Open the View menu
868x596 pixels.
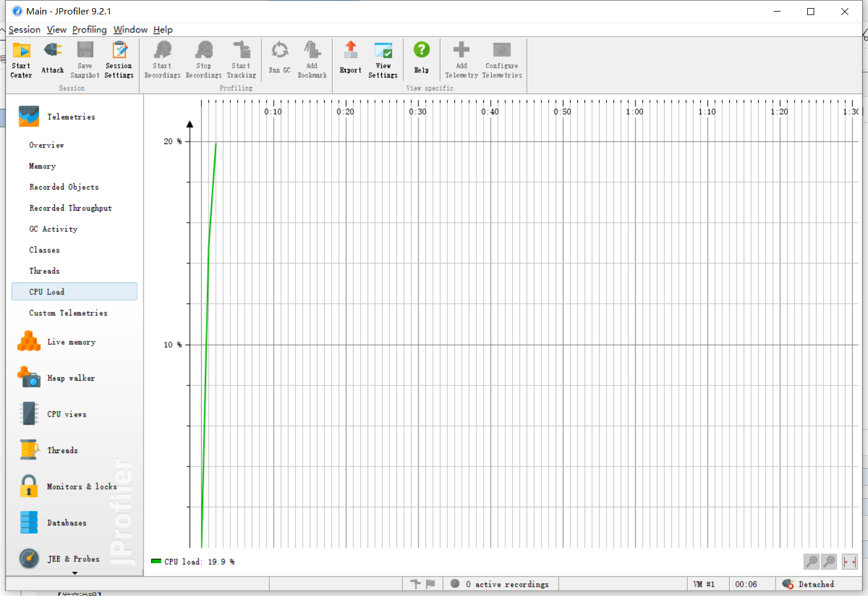tap(57, 30)
